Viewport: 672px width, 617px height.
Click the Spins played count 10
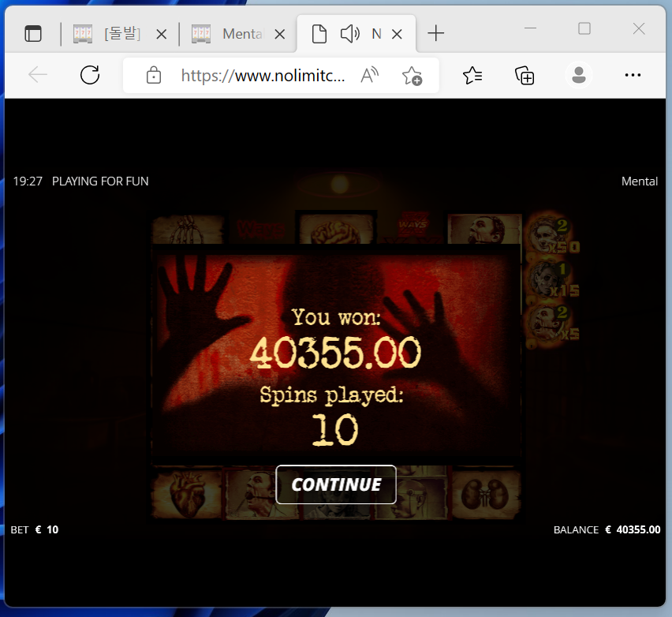(x=334, y=430)
